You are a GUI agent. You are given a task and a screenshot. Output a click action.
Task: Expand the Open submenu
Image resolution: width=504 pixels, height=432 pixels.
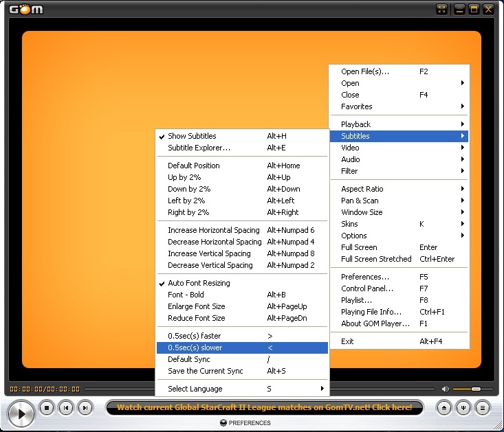click(x=399, y=83)
